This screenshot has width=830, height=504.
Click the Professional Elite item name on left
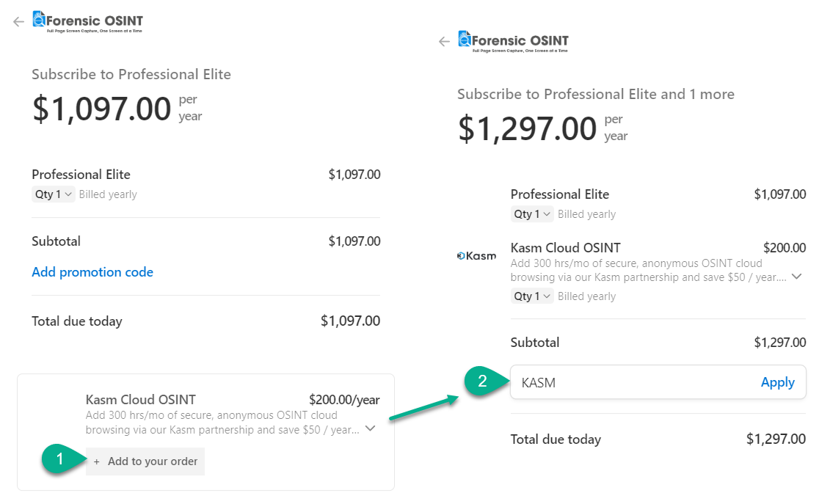pyautogui.click(x=81, y=175)
